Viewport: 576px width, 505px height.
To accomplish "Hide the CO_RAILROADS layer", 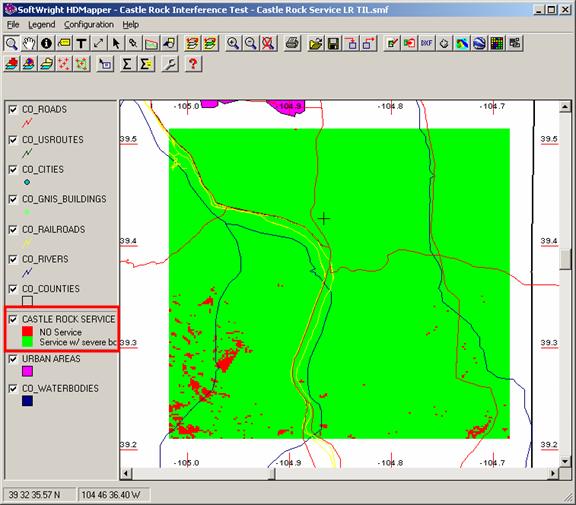I will tap(13, 230).
